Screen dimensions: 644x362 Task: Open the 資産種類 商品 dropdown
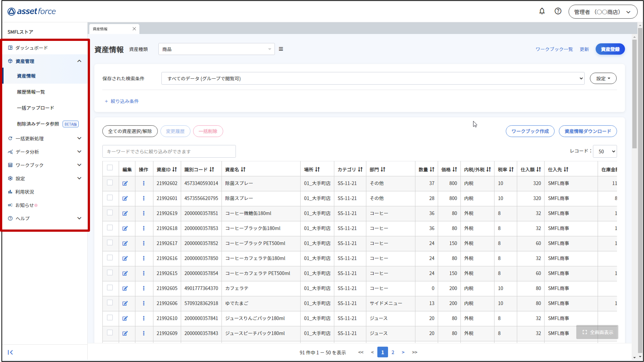point(216,49)
